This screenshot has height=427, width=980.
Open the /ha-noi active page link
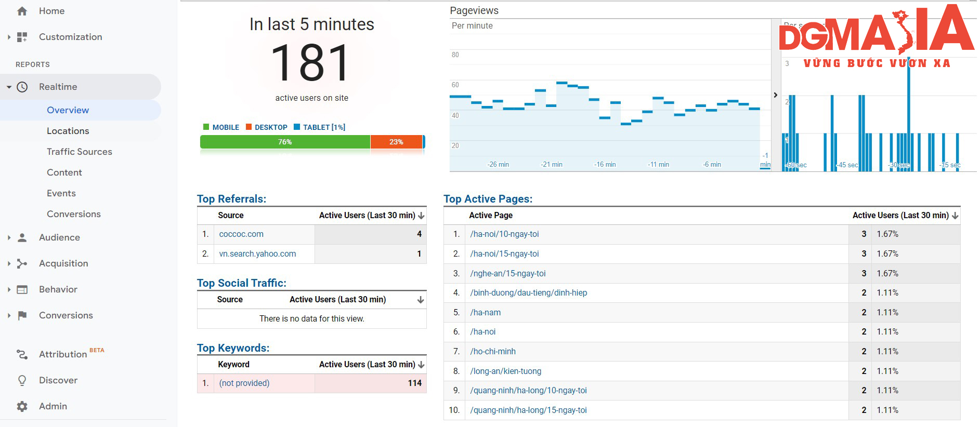(x=483, y=332)
